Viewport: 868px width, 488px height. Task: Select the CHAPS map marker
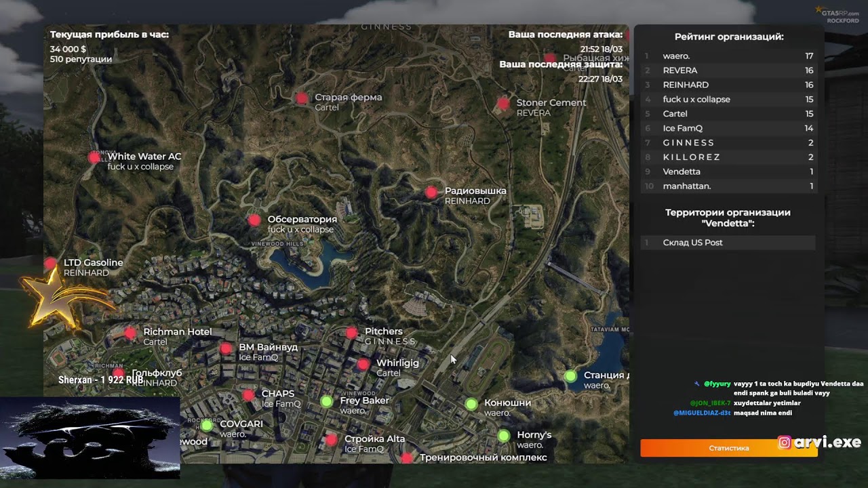coord(249,395)
